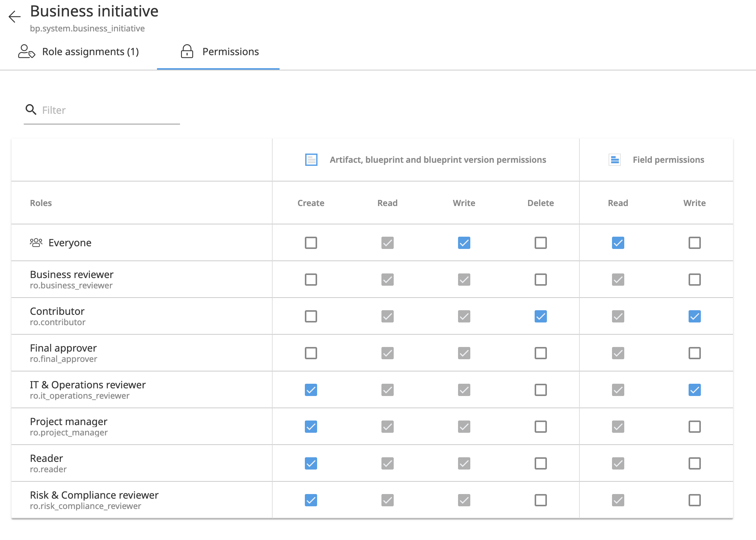Click the Everyone role label
Screen dimensions: 756x540
point(70,243)
